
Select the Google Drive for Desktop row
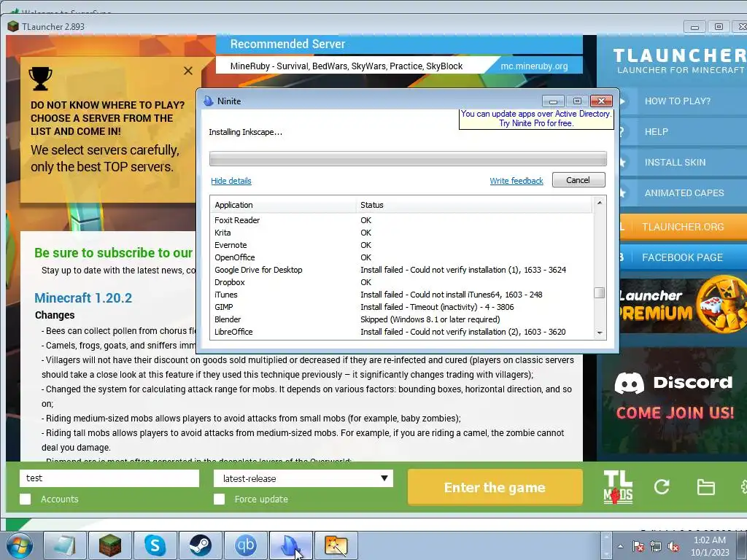[402, 270]
